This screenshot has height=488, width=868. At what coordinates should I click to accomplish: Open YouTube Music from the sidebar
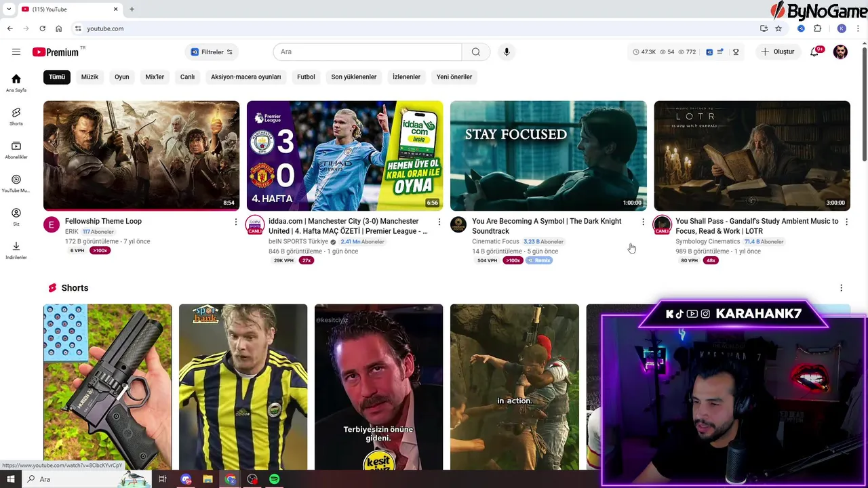16,184
